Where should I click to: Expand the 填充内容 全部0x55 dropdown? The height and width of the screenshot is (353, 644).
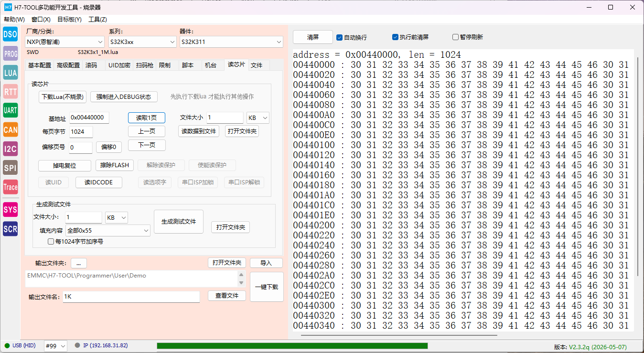click(108, 231)
